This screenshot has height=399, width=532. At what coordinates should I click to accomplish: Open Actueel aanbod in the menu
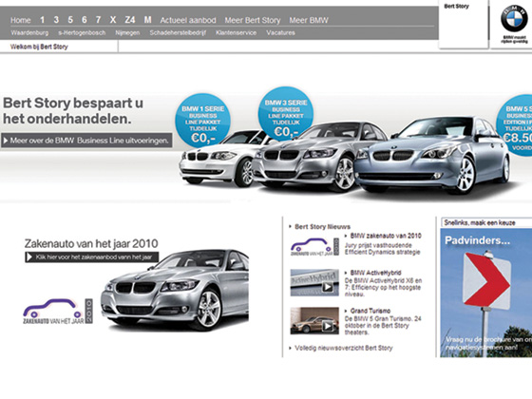pyautogui.click(x=188, y=20)
